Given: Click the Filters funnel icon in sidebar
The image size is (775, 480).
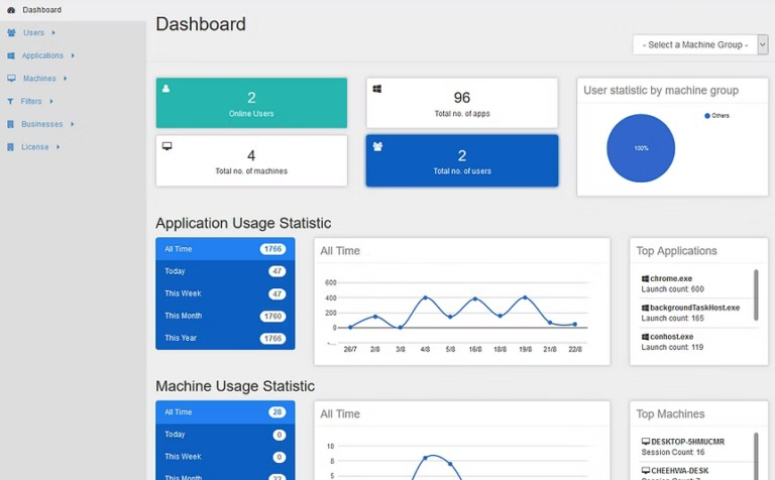Looking at the screenshot, I should click(11, 101).
